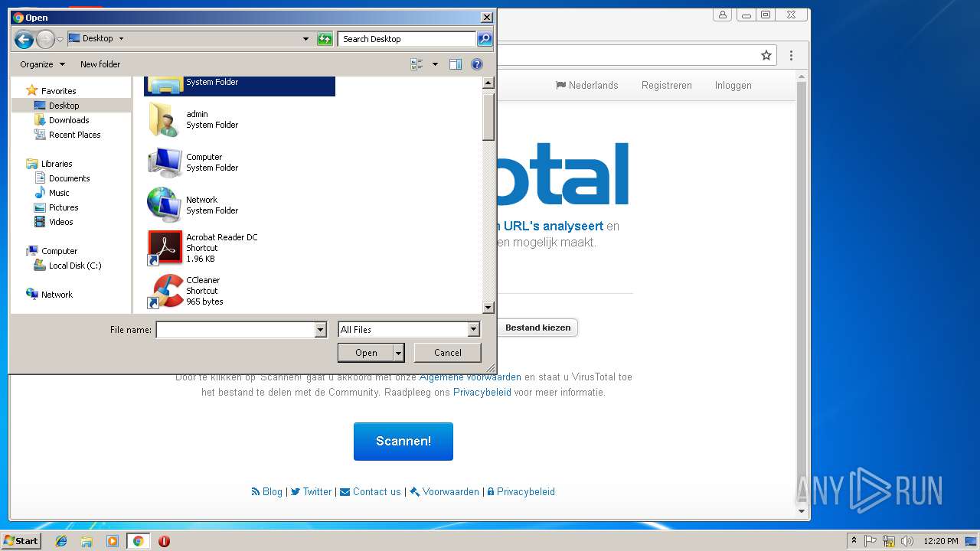Image resolution: width=980 pixels, height=551 pixels.
Task: Refresh the Desktop folder view
Action: click(325, 39)
